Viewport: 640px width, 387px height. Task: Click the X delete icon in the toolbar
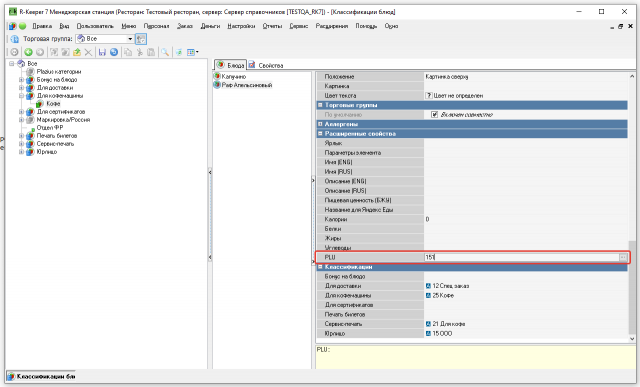coord(88,52)
